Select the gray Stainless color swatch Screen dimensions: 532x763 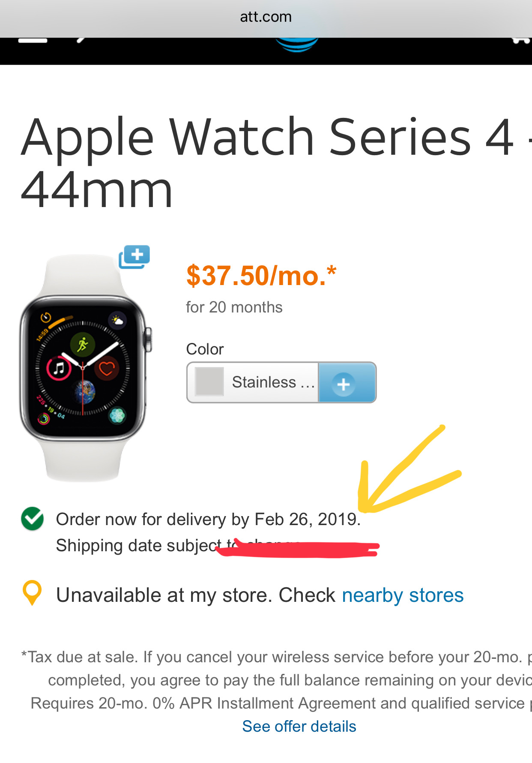(x=209, y=381)
